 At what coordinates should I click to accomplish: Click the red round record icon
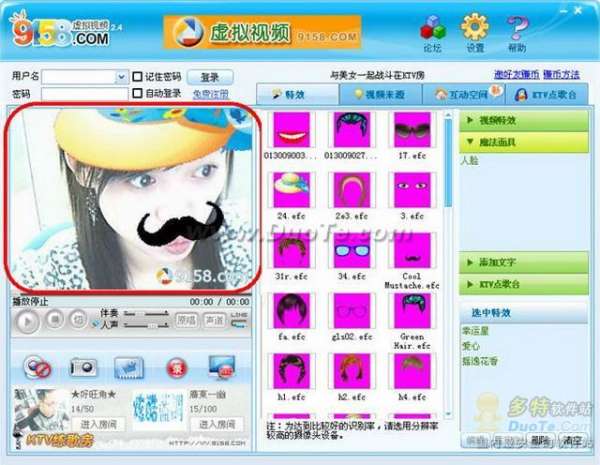177,368
